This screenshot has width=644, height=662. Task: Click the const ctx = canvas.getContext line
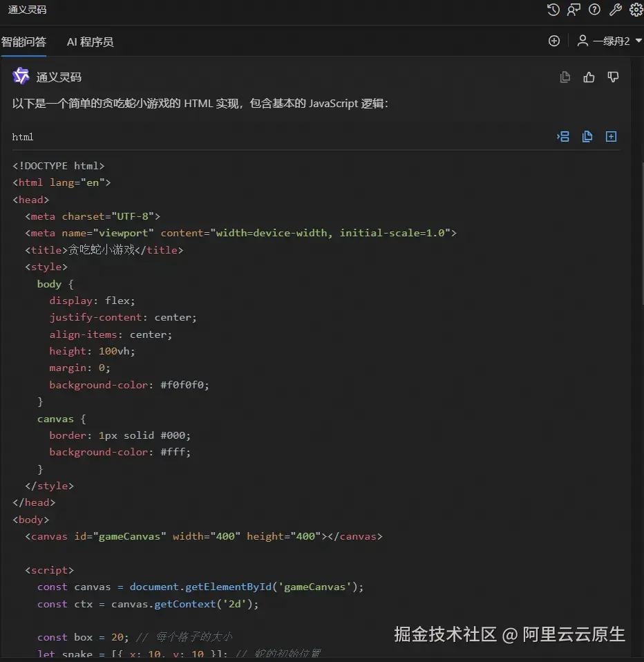tap(148, 604)
